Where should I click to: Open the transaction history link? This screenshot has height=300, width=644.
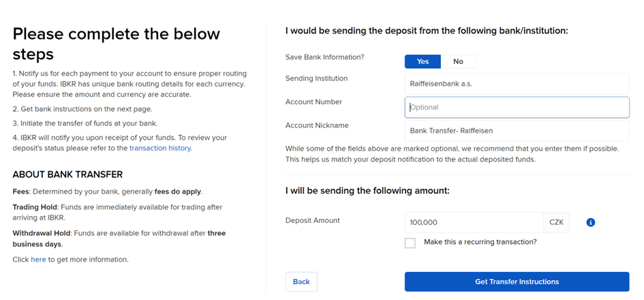point(160,148)
